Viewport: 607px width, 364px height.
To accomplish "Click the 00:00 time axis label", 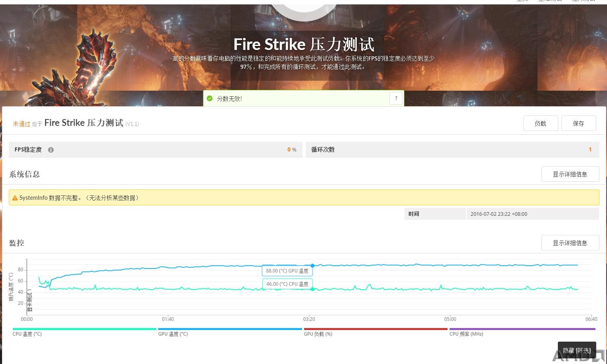I will click(27, 319).
